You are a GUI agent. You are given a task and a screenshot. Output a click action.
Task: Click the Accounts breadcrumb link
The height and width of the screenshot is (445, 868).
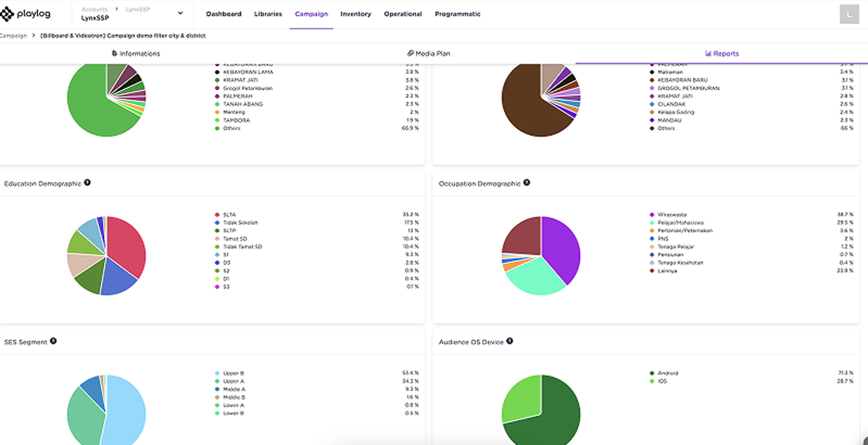pos(94,9)
